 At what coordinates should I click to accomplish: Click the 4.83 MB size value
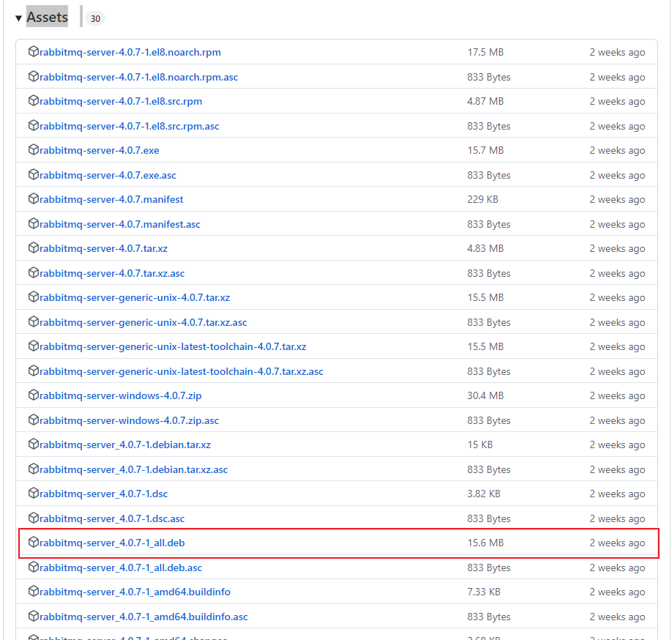point(485,249)
